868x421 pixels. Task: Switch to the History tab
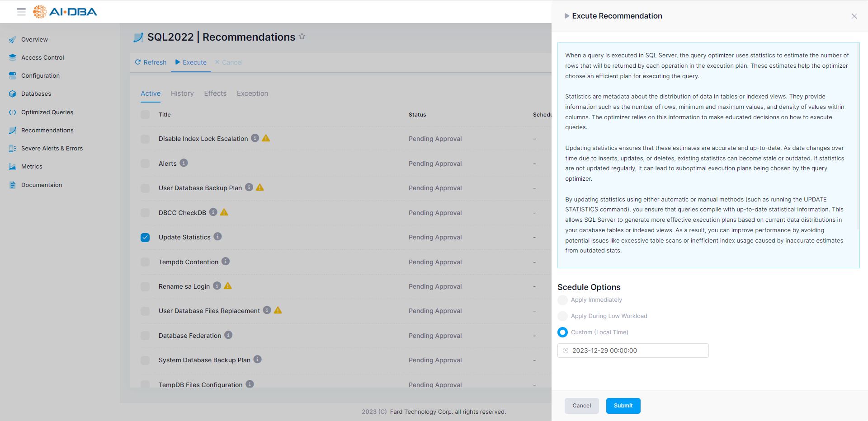pyautogui.click(x=182, y=94)
